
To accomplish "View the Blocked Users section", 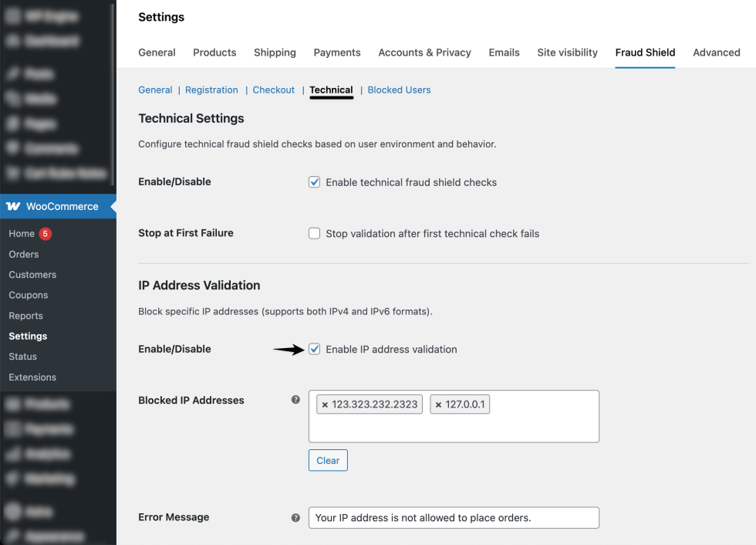I will pyautogui.click(x=399, y=90).
